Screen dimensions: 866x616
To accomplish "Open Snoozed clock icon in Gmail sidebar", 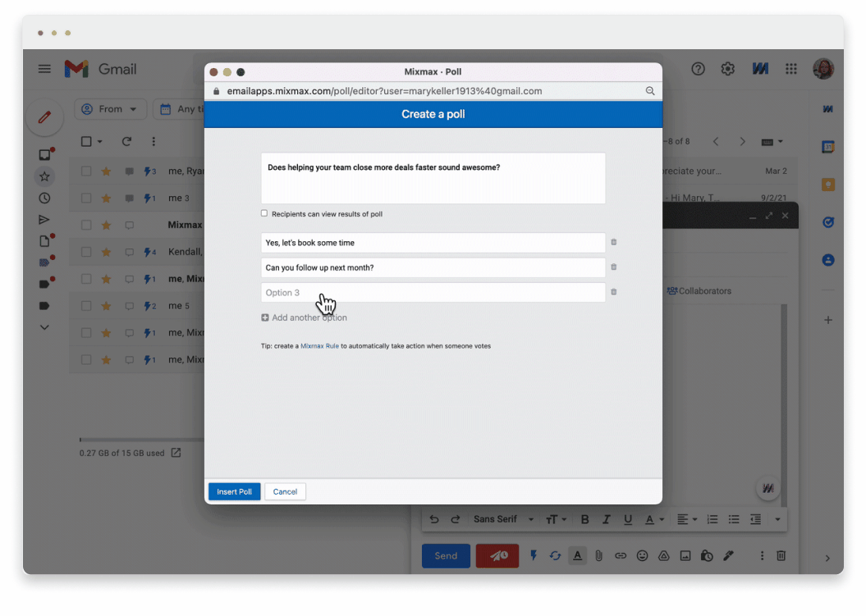I will click(x=44, y=198).
